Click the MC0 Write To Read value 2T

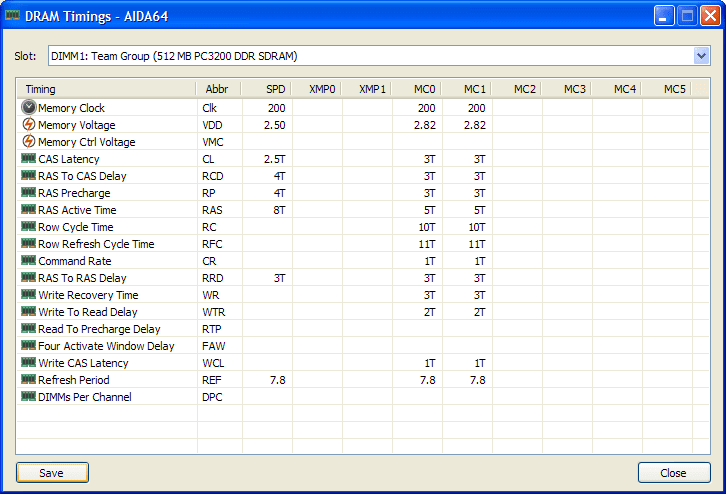point(429,312)
